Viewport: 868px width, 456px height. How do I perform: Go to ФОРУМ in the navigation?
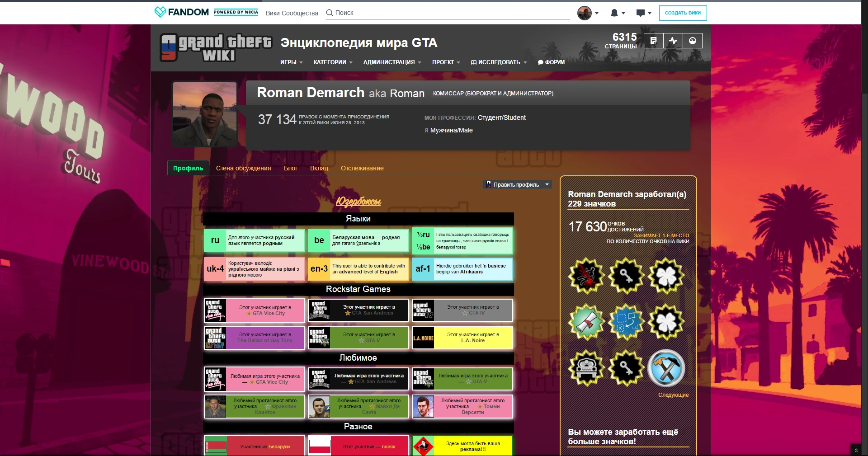[x=551, y=62]
